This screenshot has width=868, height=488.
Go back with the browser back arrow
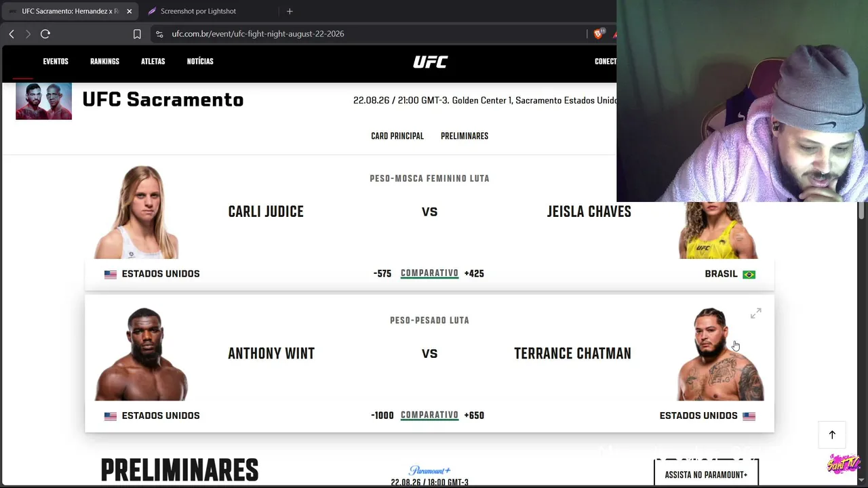(12, 34)
